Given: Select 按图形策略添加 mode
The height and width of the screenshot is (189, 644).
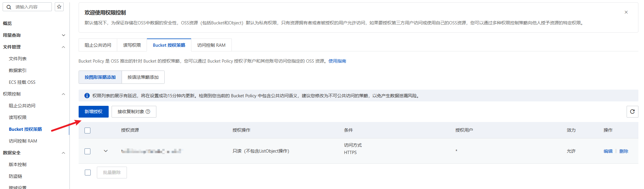Looking at the screenshot, I should [100, 77].
